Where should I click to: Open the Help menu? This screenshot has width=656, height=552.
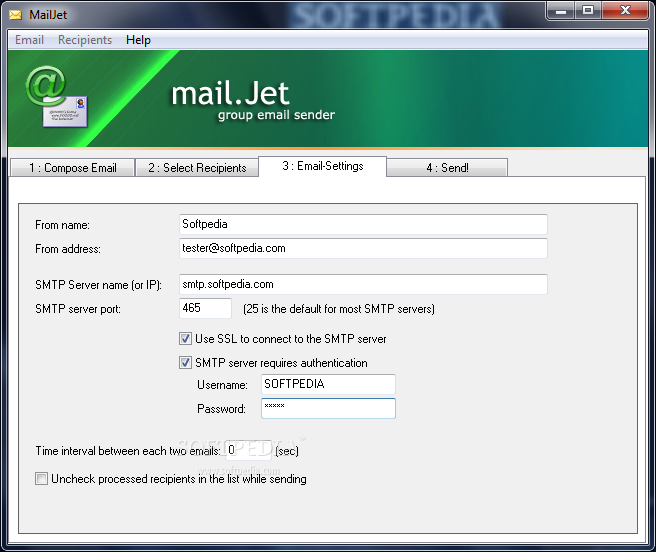[138, 40]
